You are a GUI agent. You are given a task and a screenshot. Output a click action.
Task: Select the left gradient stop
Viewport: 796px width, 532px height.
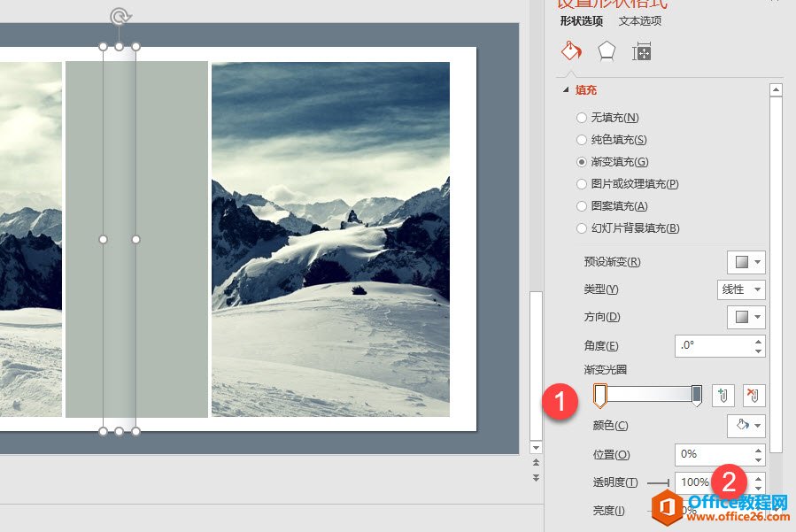click(x=600, y=396)
